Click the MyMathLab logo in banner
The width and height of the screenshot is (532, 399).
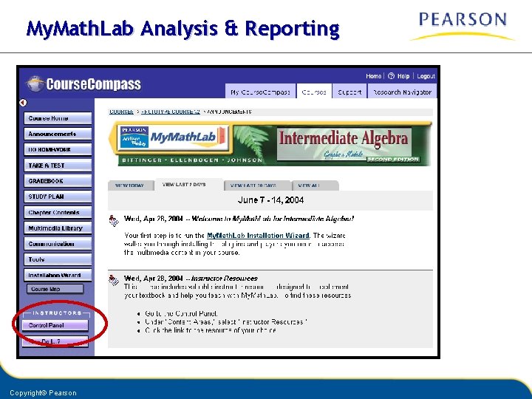tap(188, 137)
